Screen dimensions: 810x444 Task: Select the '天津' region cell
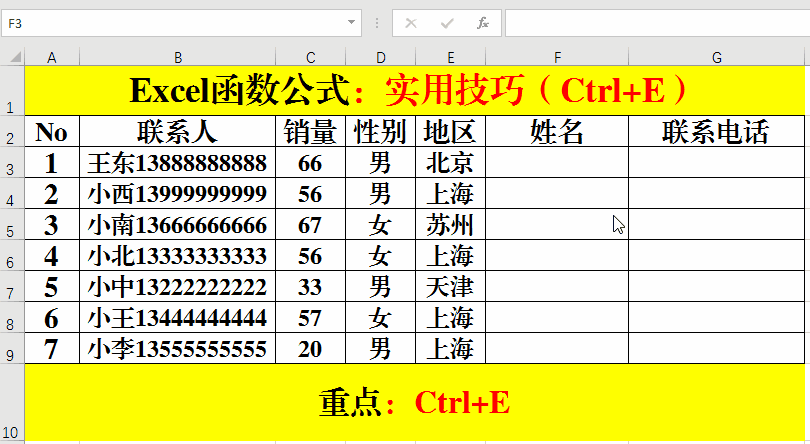450,286
